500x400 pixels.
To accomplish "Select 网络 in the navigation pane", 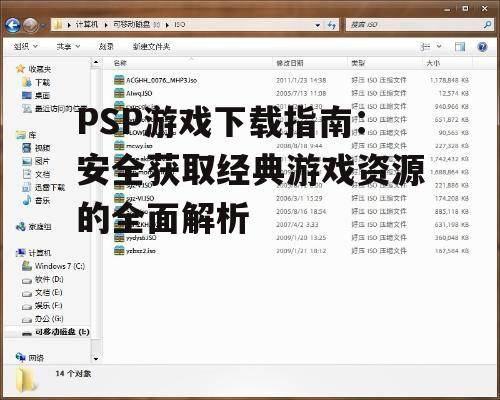I will 36,358.
